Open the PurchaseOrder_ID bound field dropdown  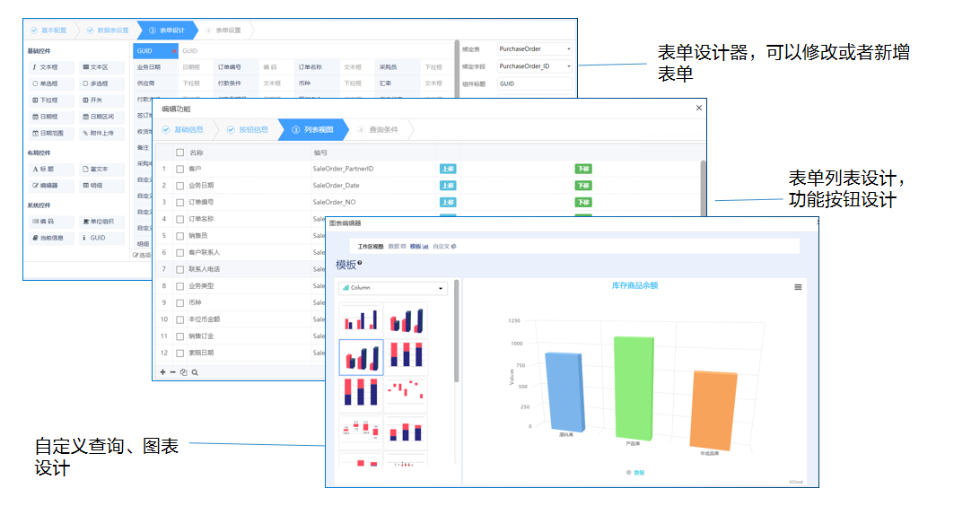[x=535, y=66]
